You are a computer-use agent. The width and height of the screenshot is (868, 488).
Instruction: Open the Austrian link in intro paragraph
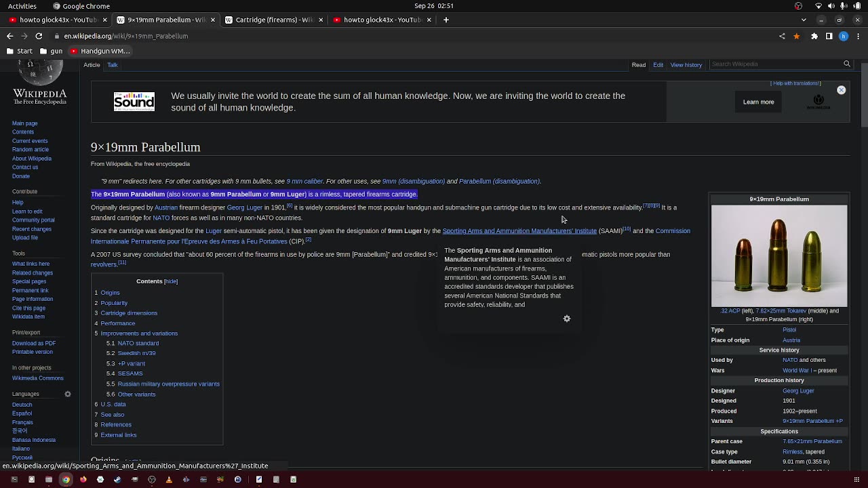[165, 207]
